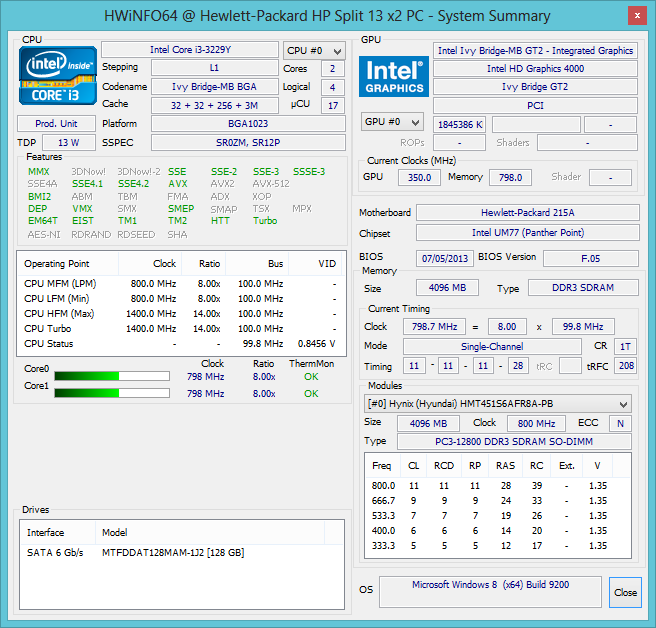Click the Intel UM77 (Panther Point) chipset field
The height and width of the screenshot is (628, 656).
528,233
